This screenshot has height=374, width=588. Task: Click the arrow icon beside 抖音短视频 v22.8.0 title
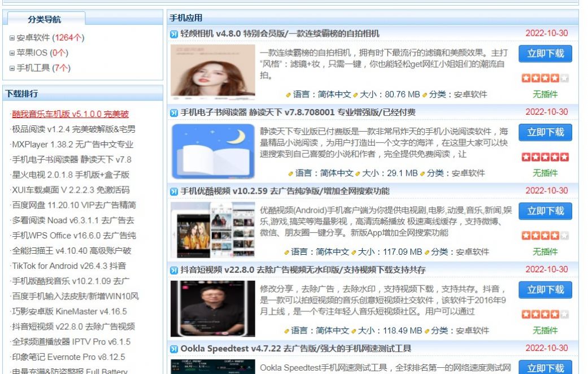point(173,271)
